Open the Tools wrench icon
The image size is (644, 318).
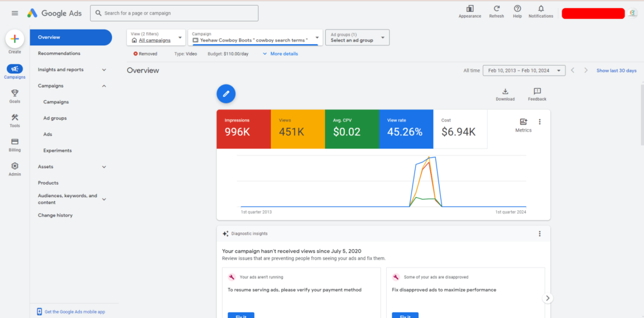15,118
